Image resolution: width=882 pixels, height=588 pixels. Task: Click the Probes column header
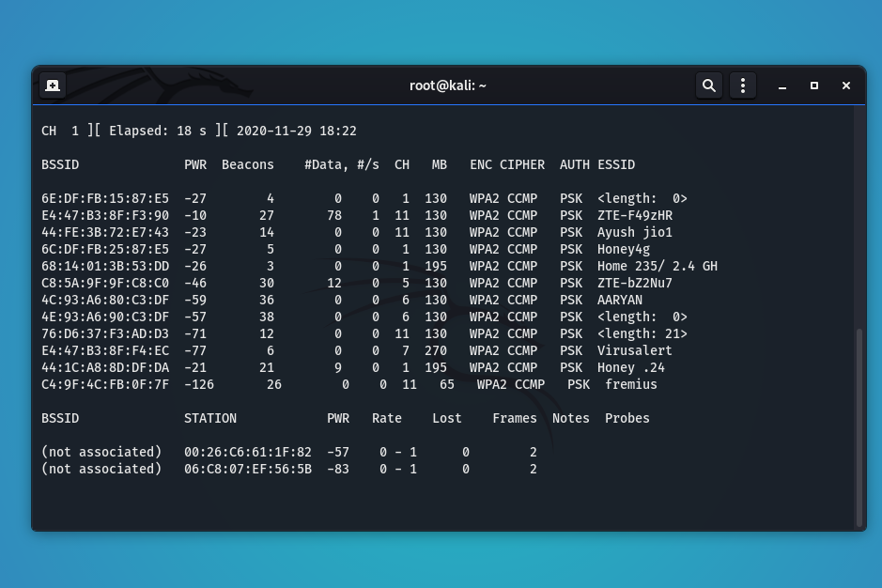(627, 419)
